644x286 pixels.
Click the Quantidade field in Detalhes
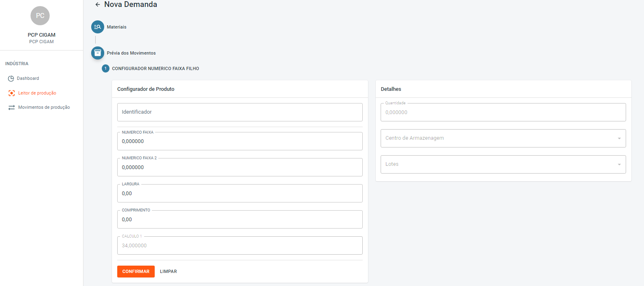click(503, 112)
